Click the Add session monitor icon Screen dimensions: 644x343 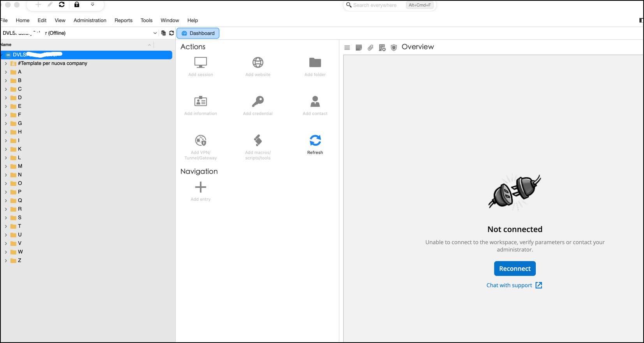pos(201,62)
